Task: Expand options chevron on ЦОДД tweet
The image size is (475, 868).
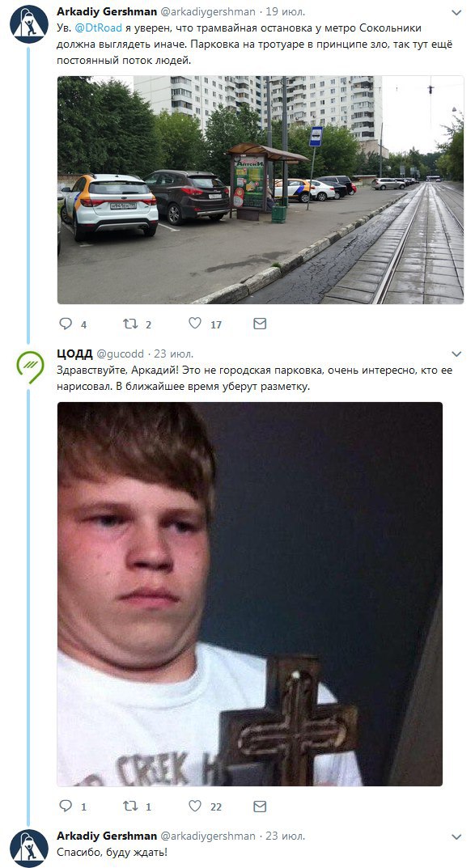Action: click(x=456, y=354)
